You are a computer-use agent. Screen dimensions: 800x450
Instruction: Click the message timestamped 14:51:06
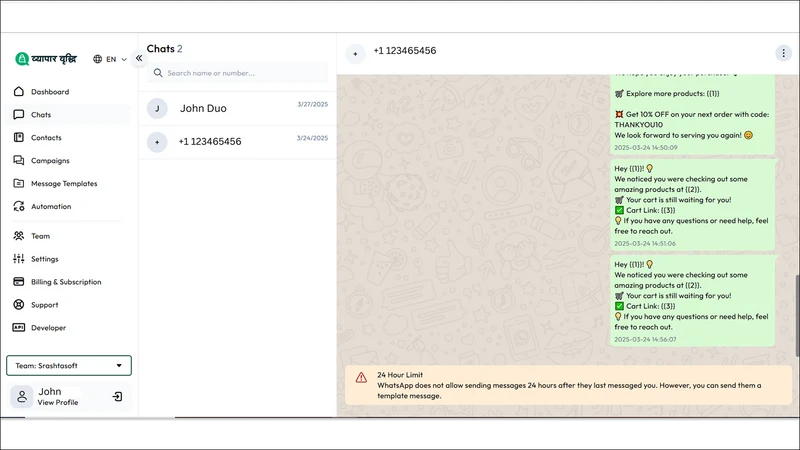693,205
